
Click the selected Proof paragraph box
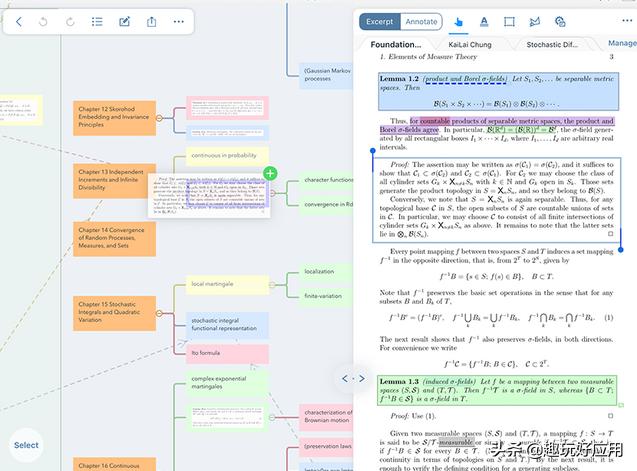click(496, 200)
